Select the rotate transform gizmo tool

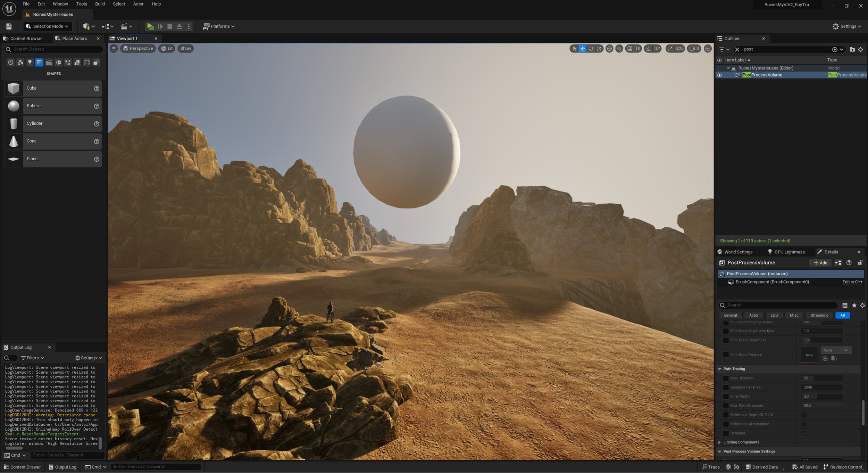point(591,49)
